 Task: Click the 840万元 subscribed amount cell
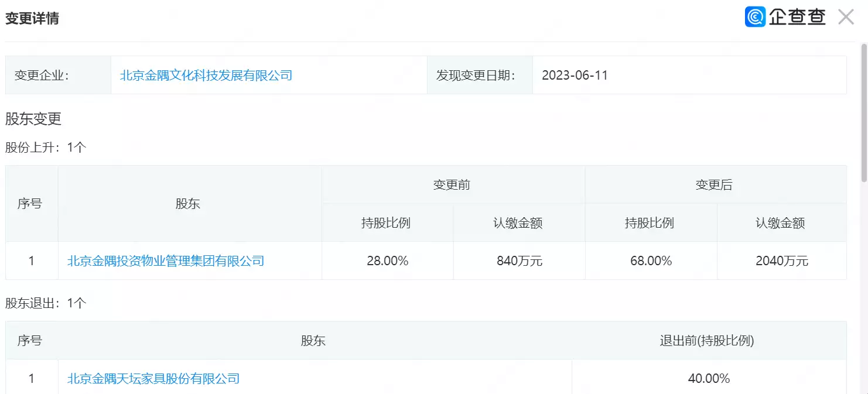[520, 261]
